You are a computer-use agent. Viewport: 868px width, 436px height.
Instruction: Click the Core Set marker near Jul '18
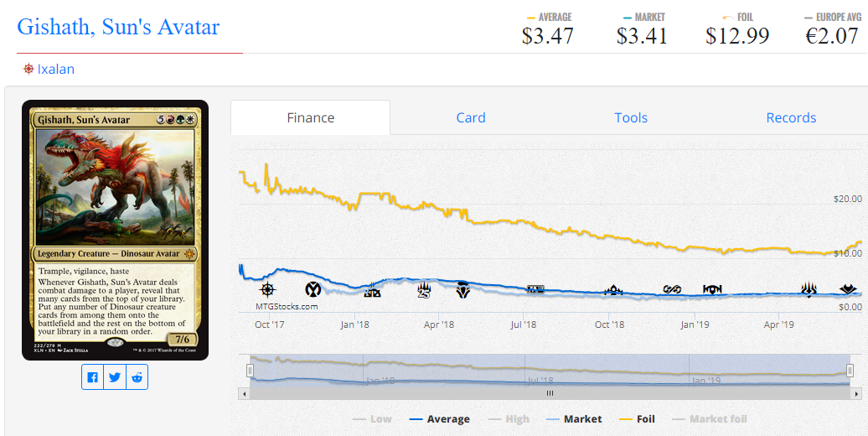pyautogui.click(x=535, y=288)
